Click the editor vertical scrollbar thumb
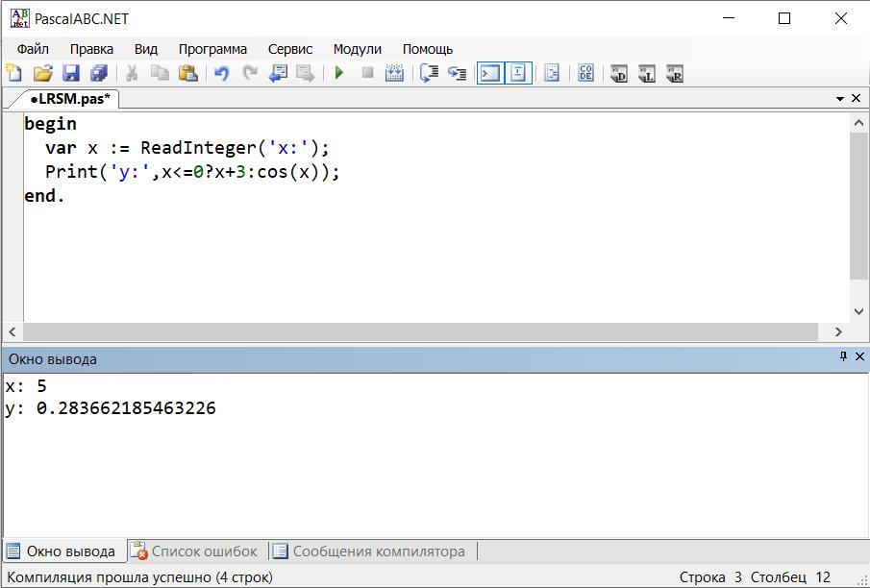Screen dimensions: 870x588 (858, 206)
